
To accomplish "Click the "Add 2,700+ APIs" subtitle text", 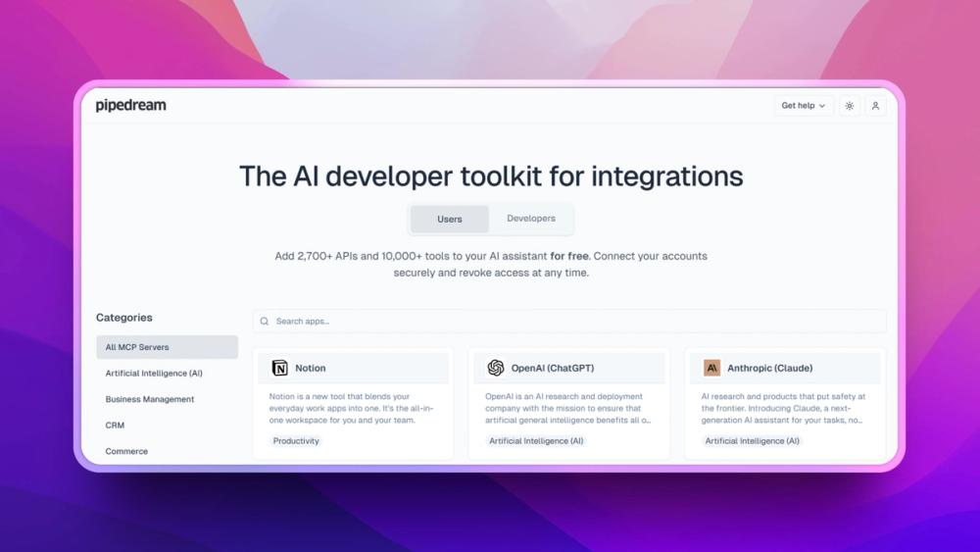I will (x=491, y=265).
